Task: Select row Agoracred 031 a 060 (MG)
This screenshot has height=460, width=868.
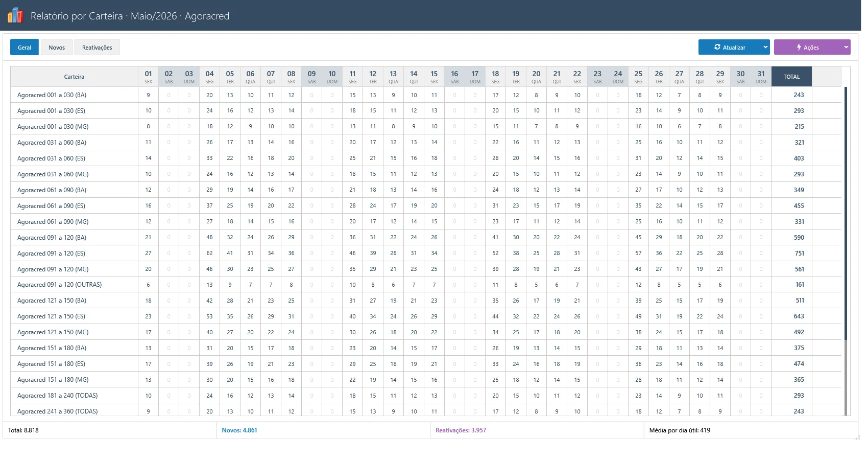Action: pyautogui.click(x=426, y=174)
